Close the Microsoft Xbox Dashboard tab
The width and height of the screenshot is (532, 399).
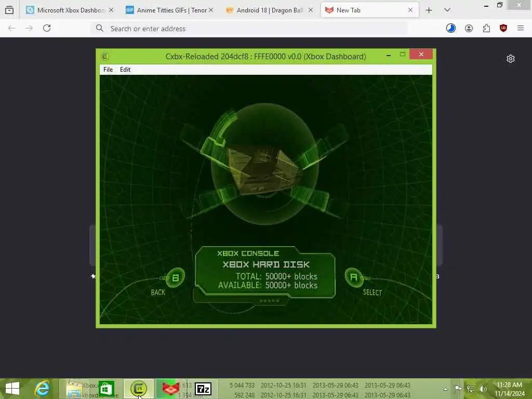pos(111,10)
